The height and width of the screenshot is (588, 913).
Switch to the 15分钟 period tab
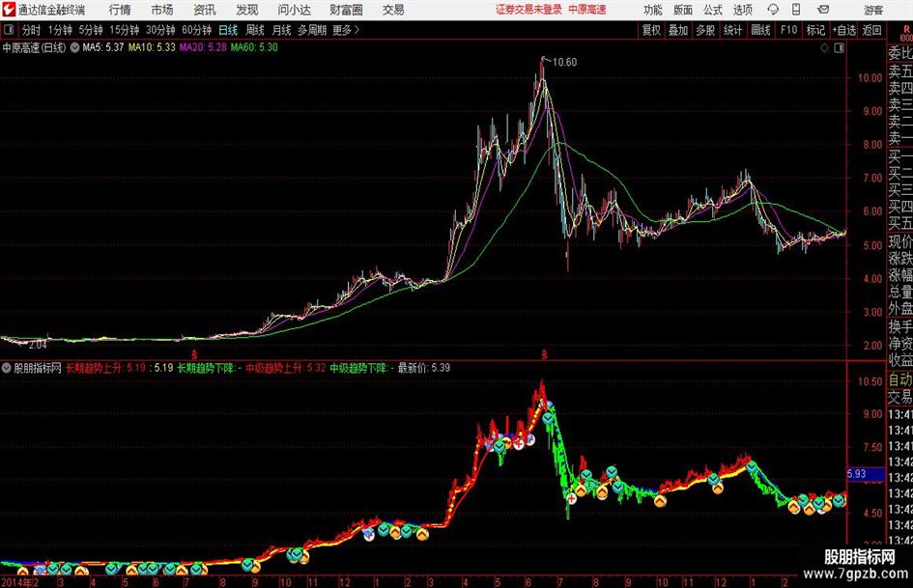point(124,30)
